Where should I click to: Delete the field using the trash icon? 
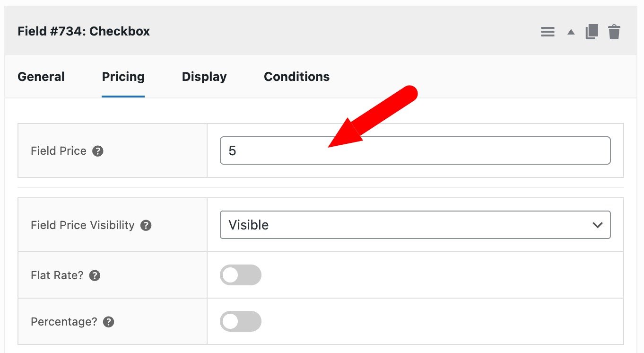pos(614,32)
